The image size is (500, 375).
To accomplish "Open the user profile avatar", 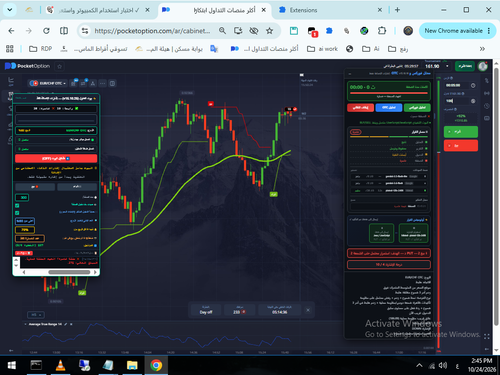I will (x=483, y=66).
